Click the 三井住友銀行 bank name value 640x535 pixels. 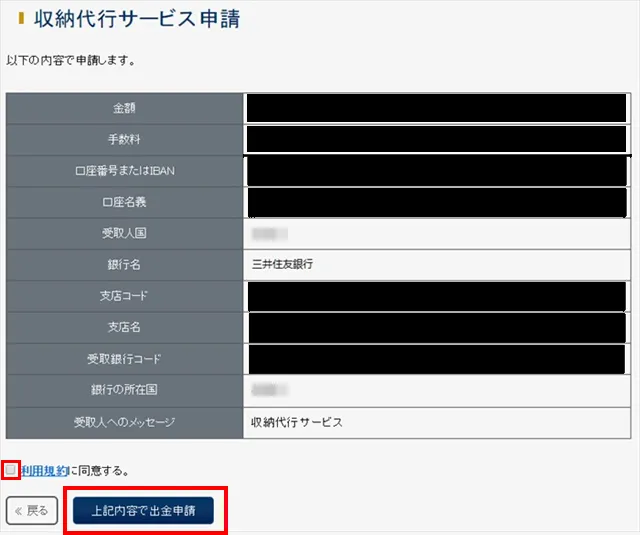tap(284, 265)
